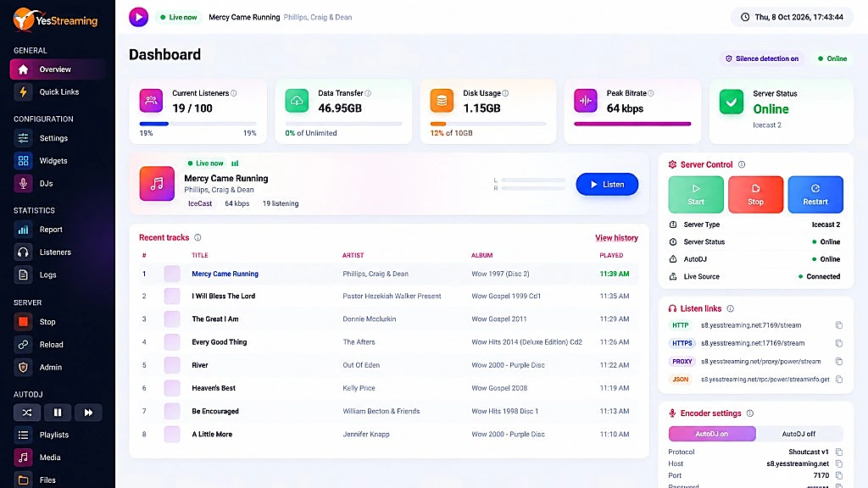
Task: Click the Files folder icon
Action: click(23, 480)
